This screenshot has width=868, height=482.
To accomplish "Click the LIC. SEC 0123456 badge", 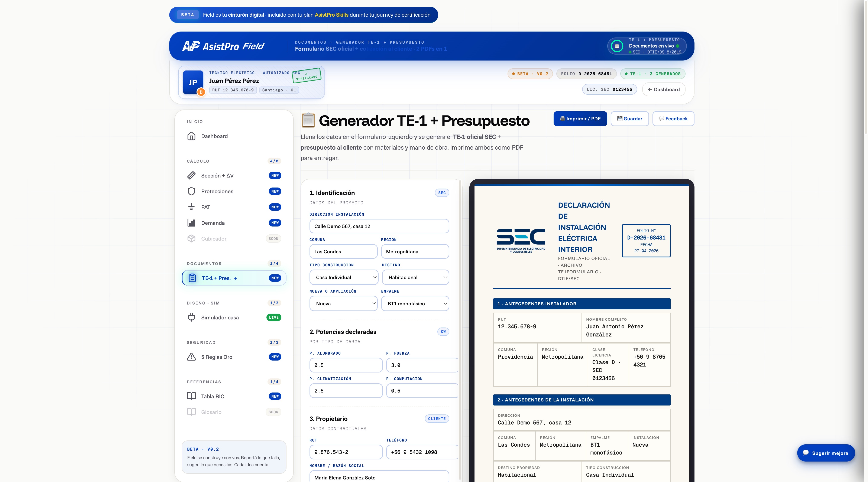I will (x=609, y=89).
